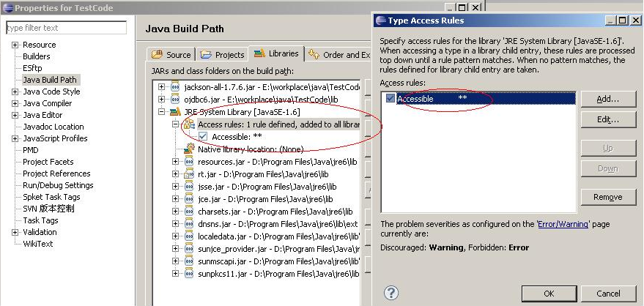Select Run/Debug Settings item

(58, 185)
